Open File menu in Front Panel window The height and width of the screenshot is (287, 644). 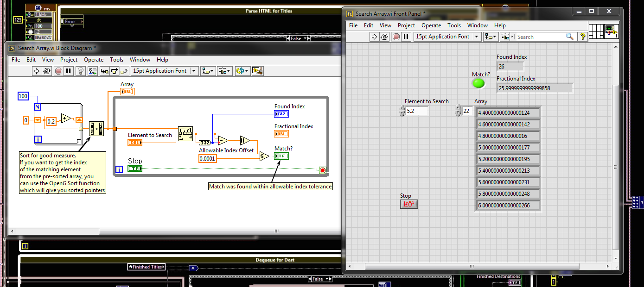(x=353, y=25)
